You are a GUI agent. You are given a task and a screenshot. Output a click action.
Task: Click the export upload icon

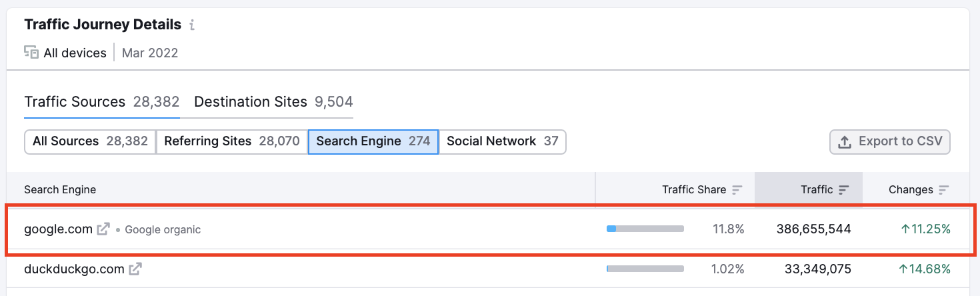pyautogui.click(x=845, y=142)
